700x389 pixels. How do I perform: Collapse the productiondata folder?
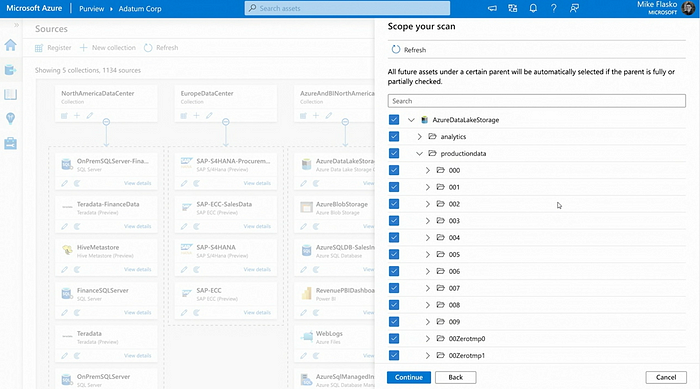(x=419, y=154)
